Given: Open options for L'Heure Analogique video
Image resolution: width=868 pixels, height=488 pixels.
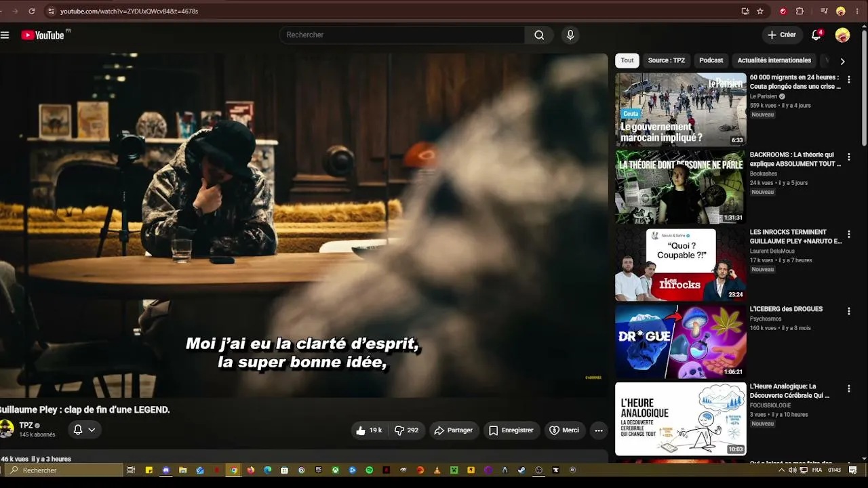Looking at the screenshot, I should click(x=848, y=389).
